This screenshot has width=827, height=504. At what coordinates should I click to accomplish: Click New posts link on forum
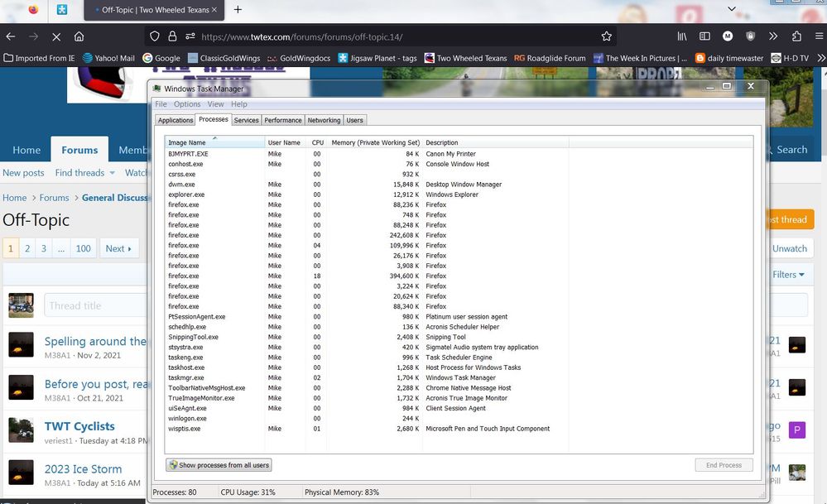pyautogui.click(x=23, y=173)
